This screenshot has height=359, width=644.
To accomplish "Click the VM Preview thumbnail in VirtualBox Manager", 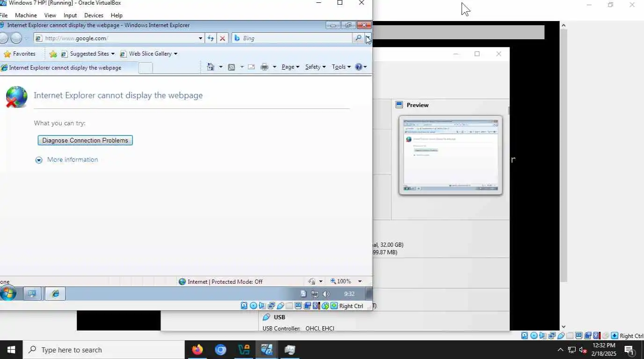I will coord(451,155).
